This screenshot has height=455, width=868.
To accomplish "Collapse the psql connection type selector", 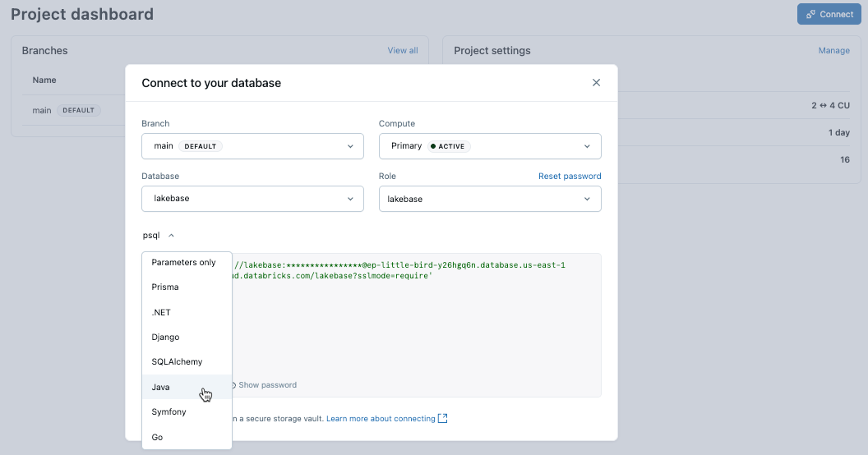I will tap(159, 236).
